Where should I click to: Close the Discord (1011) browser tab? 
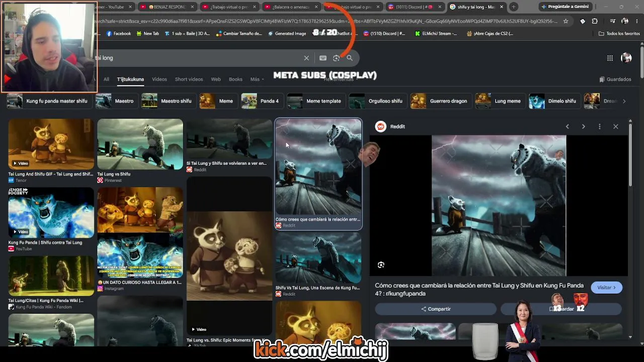coord(439,7)
